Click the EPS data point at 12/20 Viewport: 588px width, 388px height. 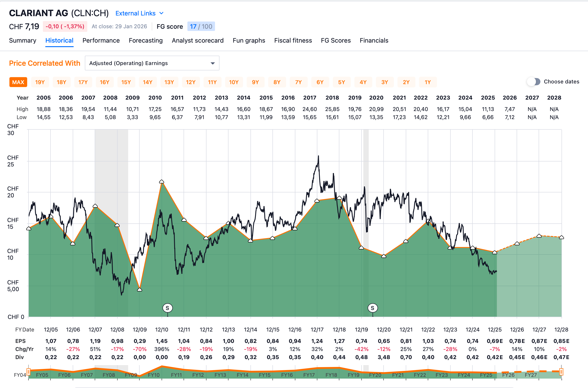pyautogui.click(x=384, y=256)
